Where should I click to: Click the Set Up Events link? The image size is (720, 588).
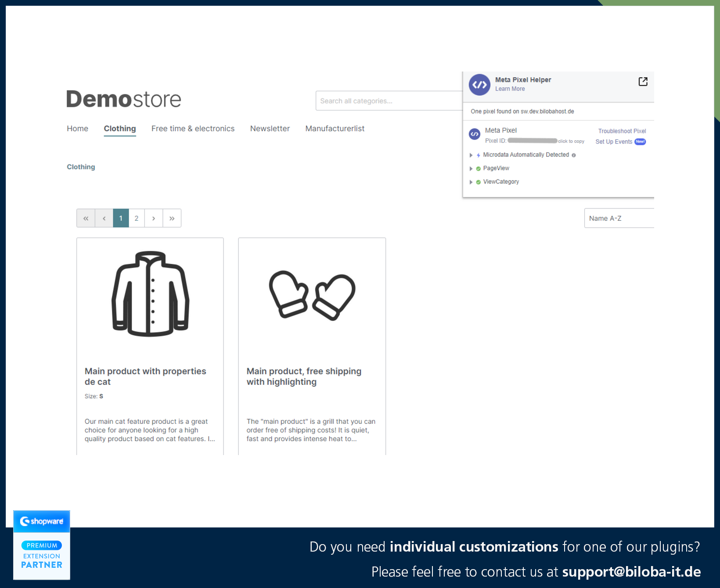(614, 142)
